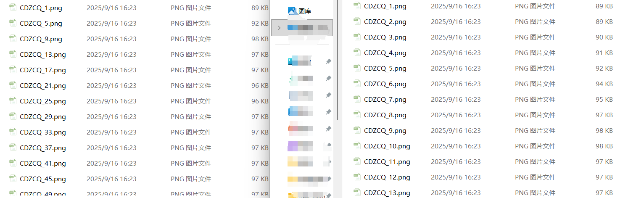Select the file icon of CDZCQ_33.png
This screenshot has height=198, width=644.
(x=13, y=132)
